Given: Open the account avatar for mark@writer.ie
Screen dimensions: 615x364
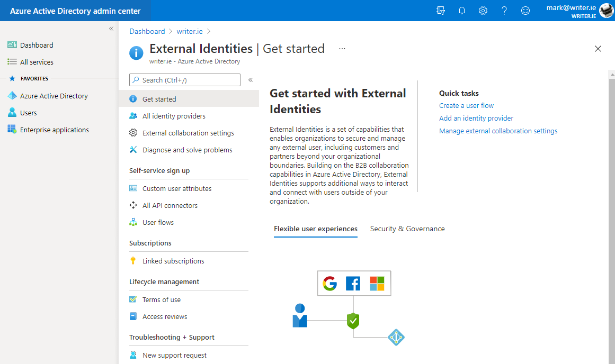Looking at the screenshot, I should click(606, 11).
